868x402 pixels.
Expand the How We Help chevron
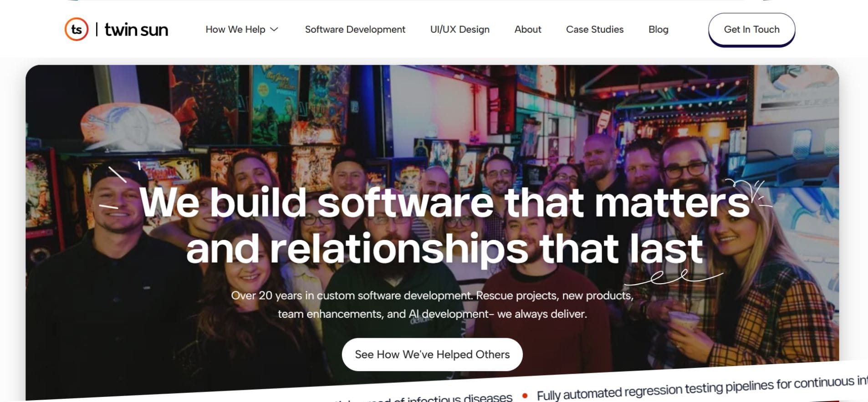[x=274, y=29]
